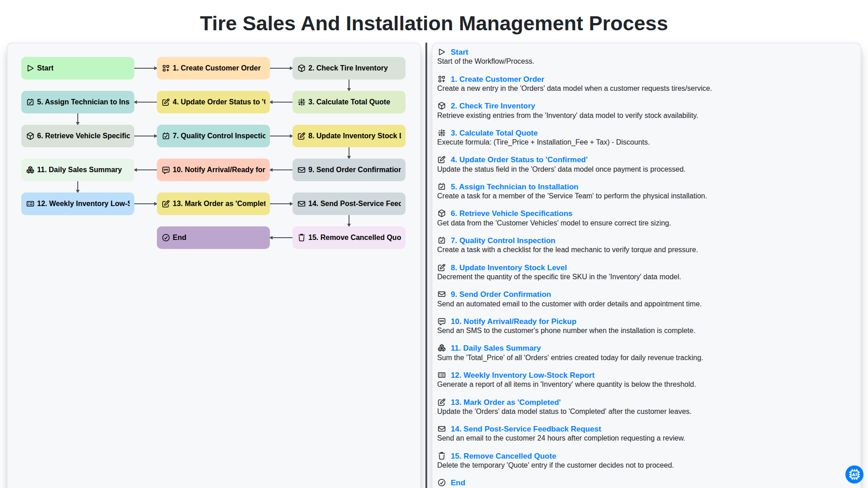The width and height of the screenshot is (868, 488).
Task: Click the task icon in node 5. Assign Technician
Action: click(30, 102)
